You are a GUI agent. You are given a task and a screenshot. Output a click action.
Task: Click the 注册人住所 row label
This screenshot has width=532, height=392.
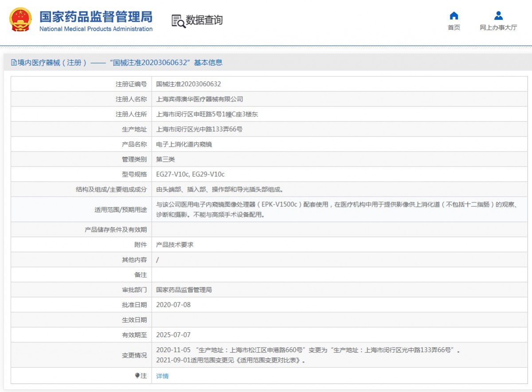point(131,114)
